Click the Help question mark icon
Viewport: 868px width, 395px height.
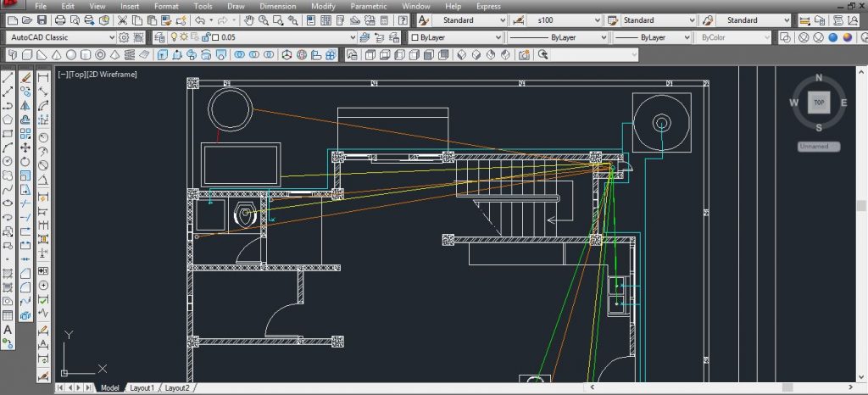point(403,20)
